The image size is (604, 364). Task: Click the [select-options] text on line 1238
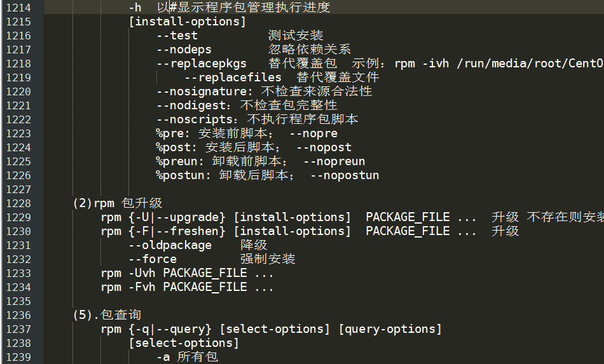184,343
